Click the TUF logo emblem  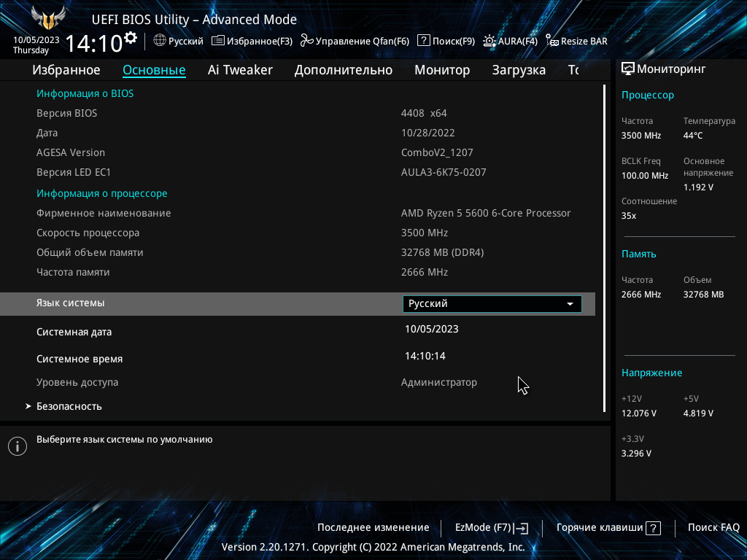click(x=47, y=17)
